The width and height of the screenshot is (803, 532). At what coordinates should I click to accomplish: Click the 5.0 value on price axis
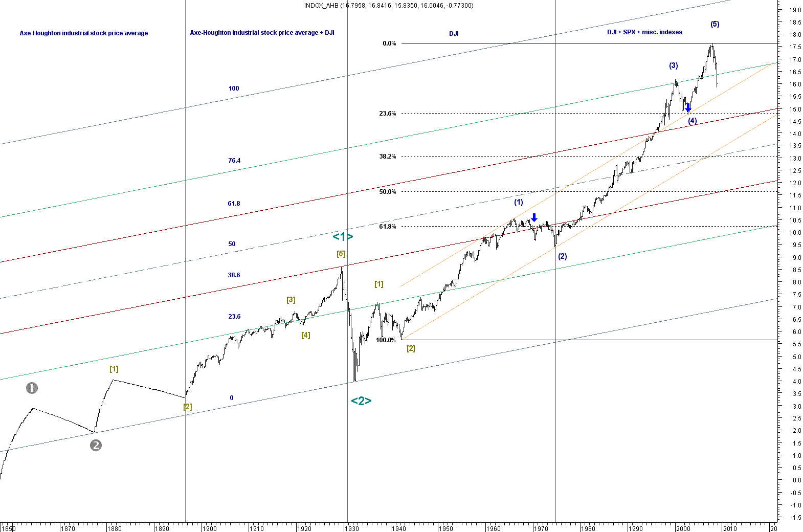796,357
